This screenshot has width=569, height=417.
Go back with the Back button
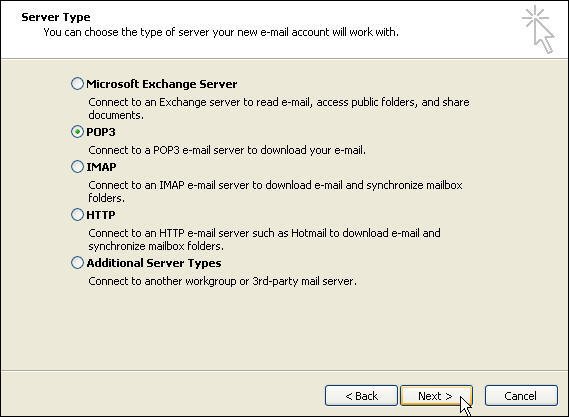click(x=361, y=396)
